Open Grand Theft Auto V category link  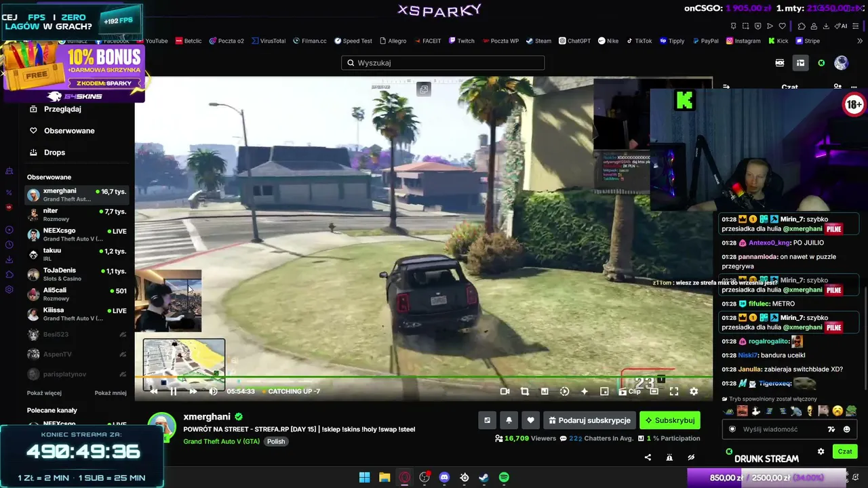[x=222, y=441]
